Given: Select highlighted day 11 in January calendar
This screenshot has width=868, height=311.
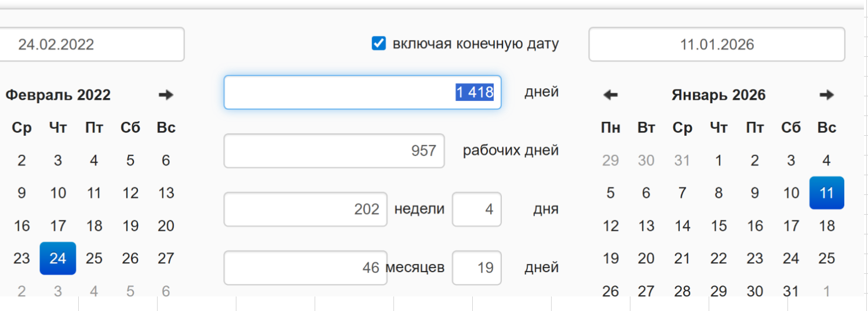Looking at the screenshot, I should pos(826,193).
